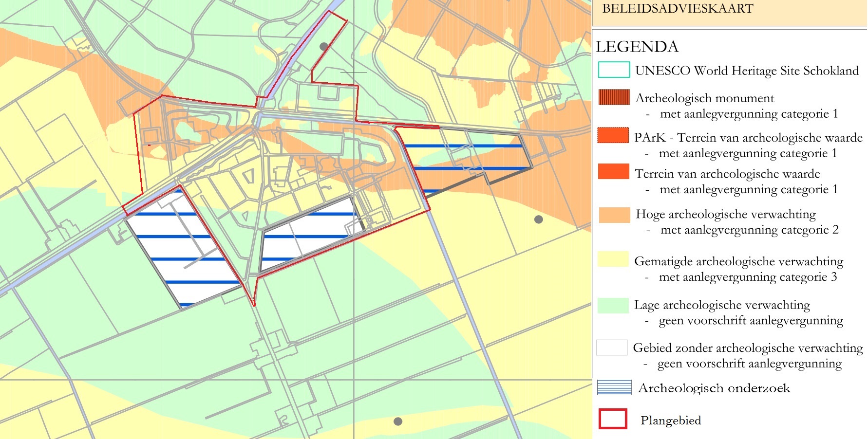The width and height of the screenshot is (868, 439).
Task: Click the 'Plangebied' label
Action: click(x=671, y=421)
